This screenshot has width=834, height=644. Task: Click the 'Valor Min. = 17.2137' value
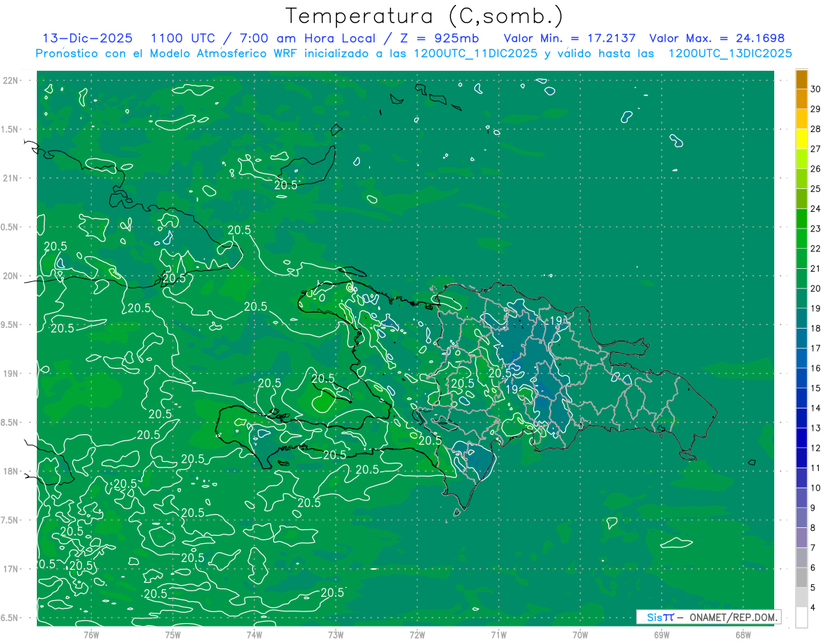(x=569, y=38)
